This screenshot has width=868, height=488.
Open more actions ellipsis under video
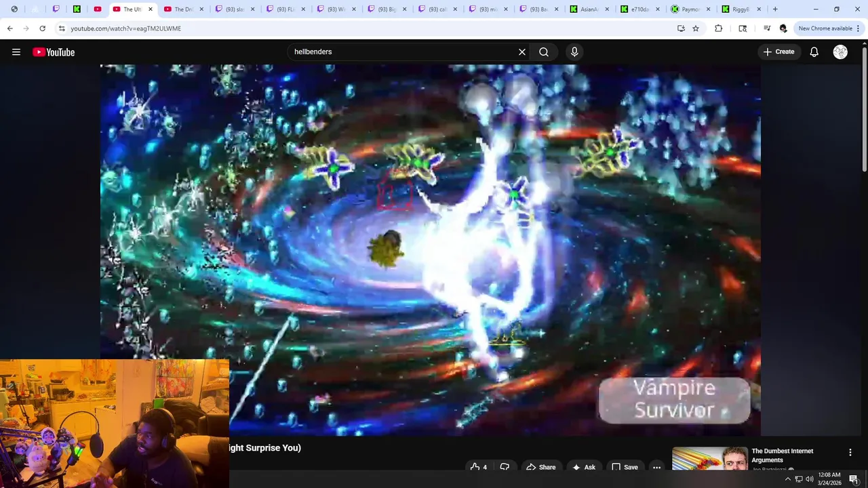[656, 467]
